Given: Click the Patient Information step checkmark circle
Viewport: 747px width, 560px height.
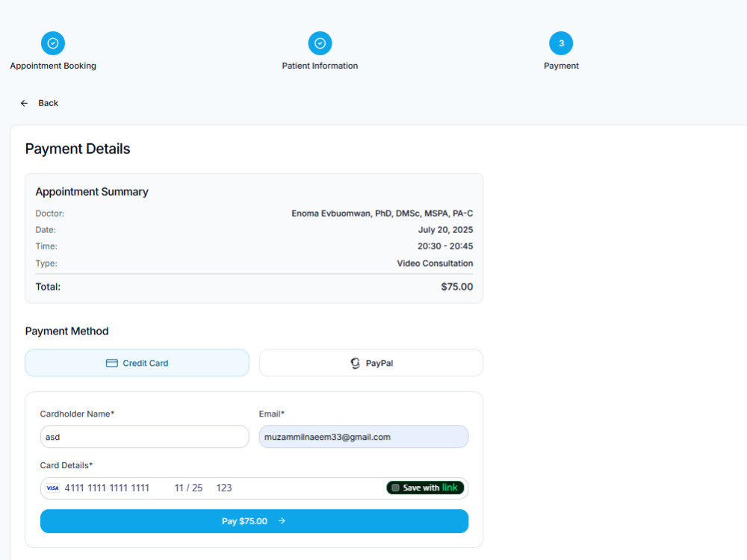Looking at the screenshot, I should point(320,43).
